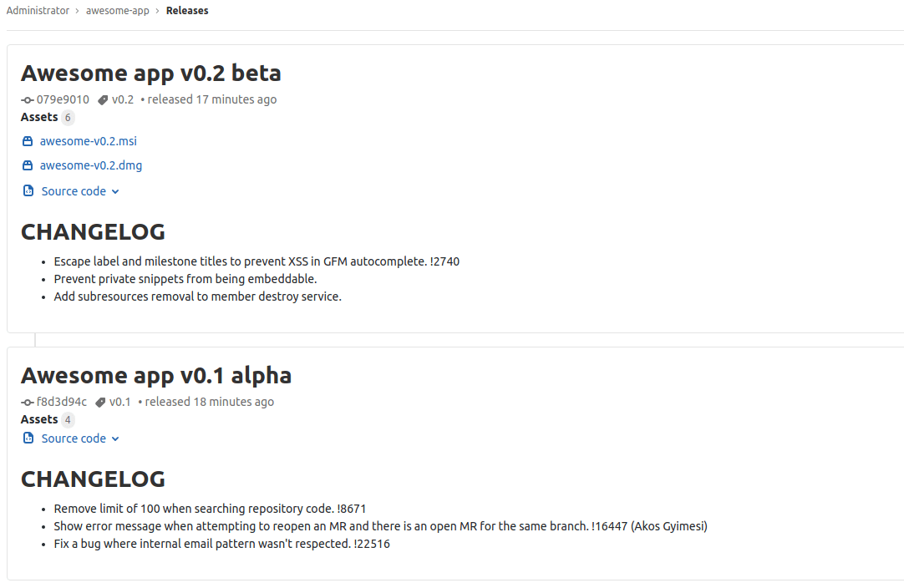This screenshot has height=588, width=904.
Task: Click the Administrator breadcrumb link
Action: click(x=38, y=10)
